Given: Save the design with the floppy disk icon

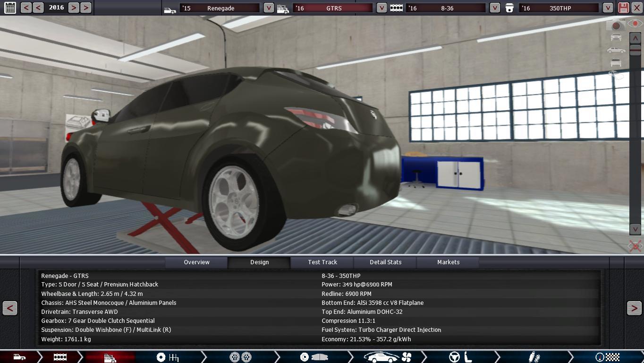Looking at the screenshot, I should [x=623, y=8].
